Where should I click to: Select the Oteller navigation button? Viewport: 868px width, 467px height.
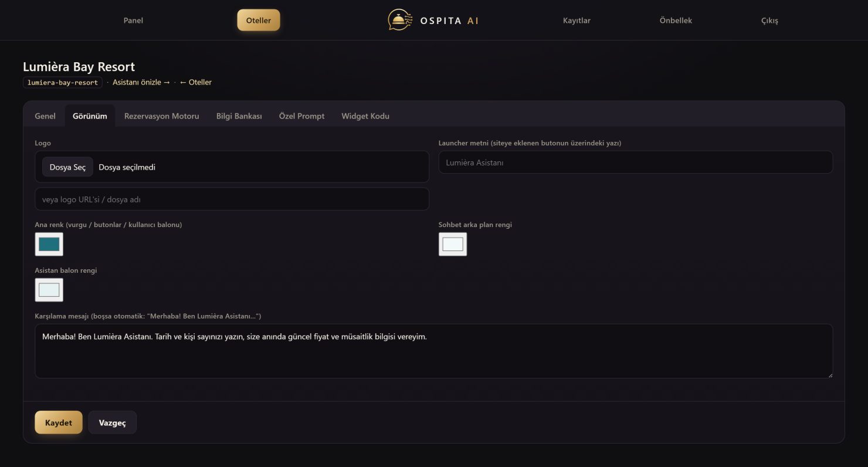point(259,21)
